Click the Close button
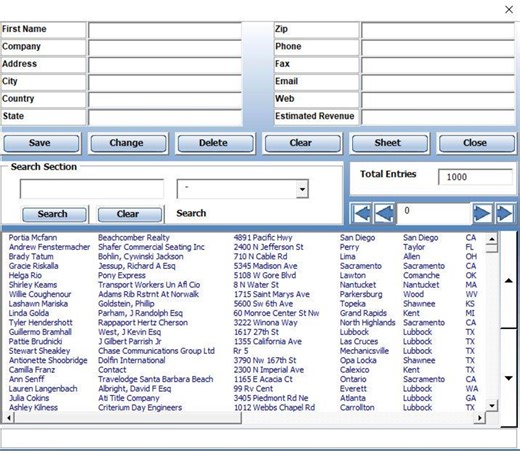The image size is (520, 451). (477, 143)
